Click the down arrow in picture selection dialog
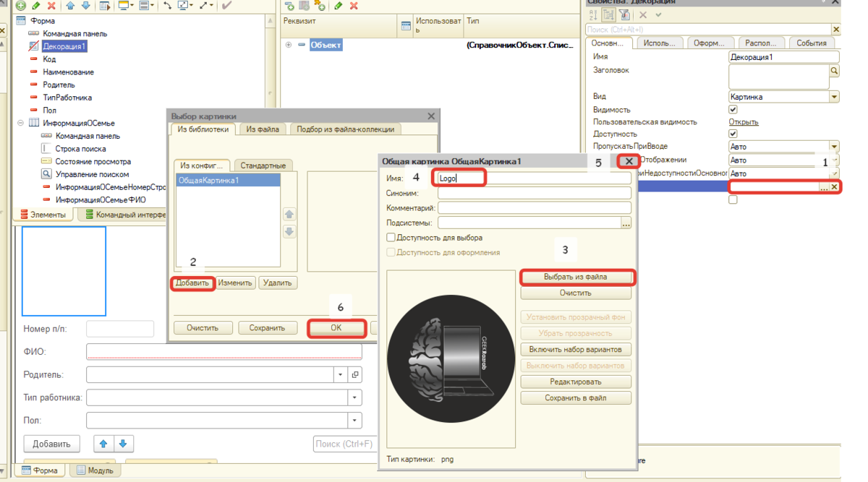Image resolution: width=868 pixels, height=482 pixels. point(289,232)
